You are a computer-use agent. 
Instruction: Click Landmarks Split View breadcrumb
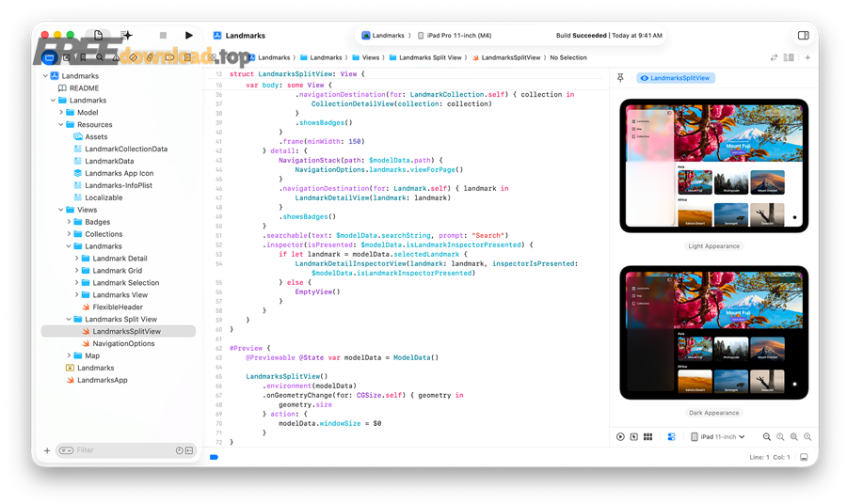coord(425,57)
